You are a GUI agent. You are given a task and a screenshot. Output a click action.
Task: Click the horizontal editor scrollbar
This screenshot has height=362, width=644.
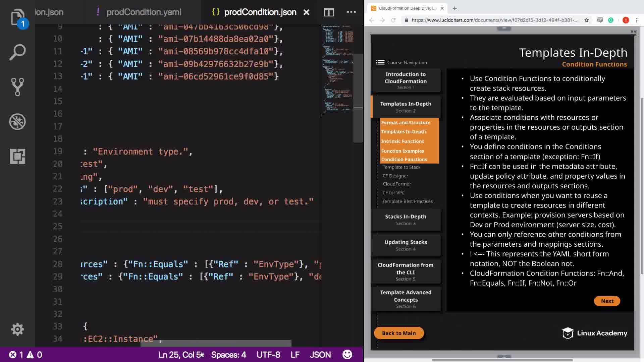(216, 343)
